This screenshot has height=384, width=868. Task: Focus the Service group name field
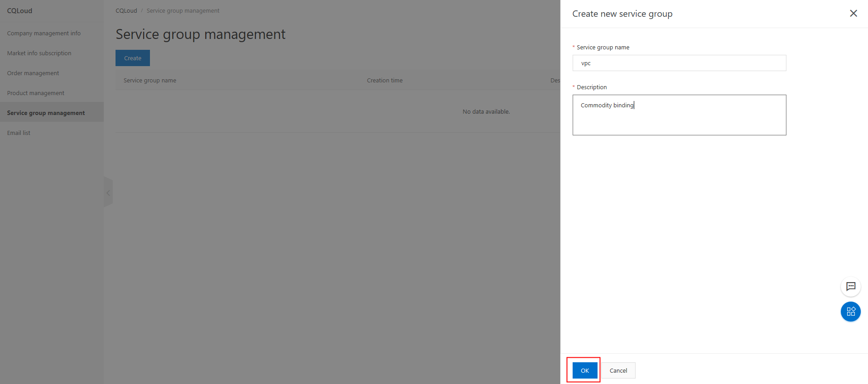click(679, 63)
